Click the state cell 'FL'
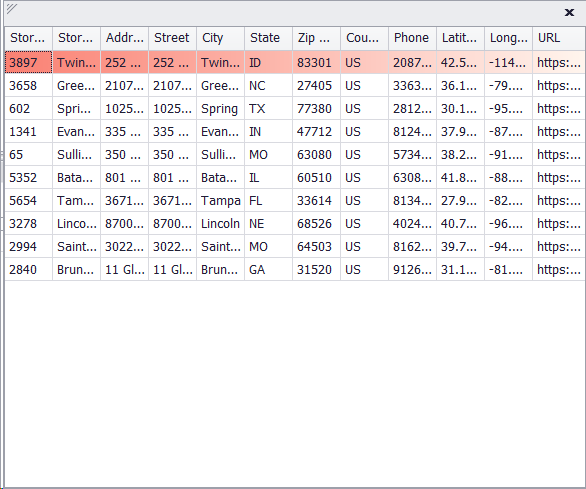 268,201
